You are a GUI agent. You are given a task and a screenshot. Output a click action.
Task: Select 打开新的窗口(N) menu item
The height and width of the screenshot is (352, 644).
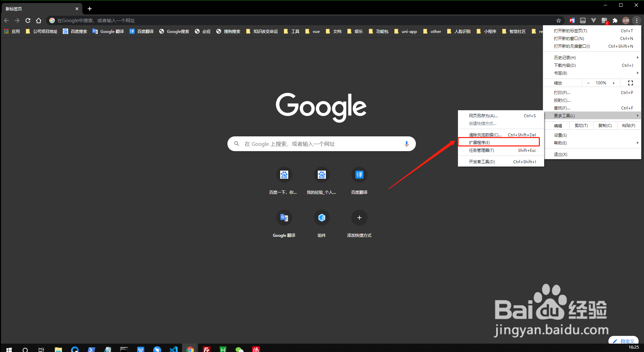pyautogui.click(x=592, y=38)
